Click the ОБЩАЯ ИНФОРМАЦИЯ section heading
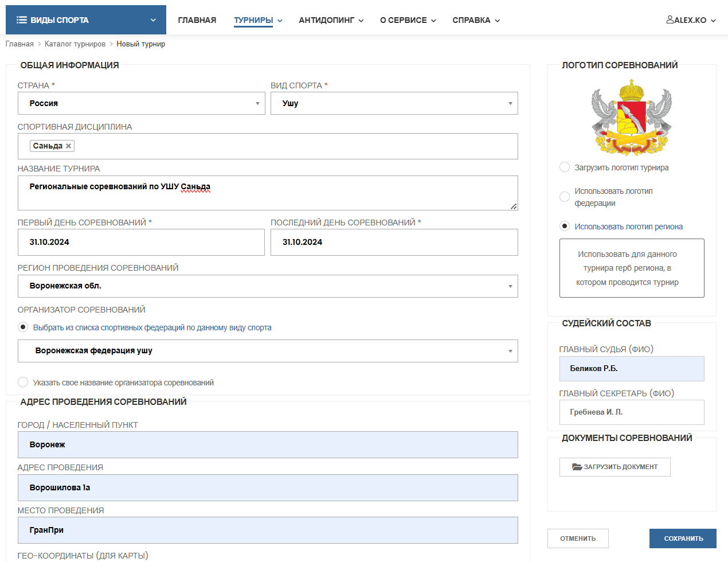Image resolution: width=728 pixels, height=562 pixels. [x=70, y=65]
